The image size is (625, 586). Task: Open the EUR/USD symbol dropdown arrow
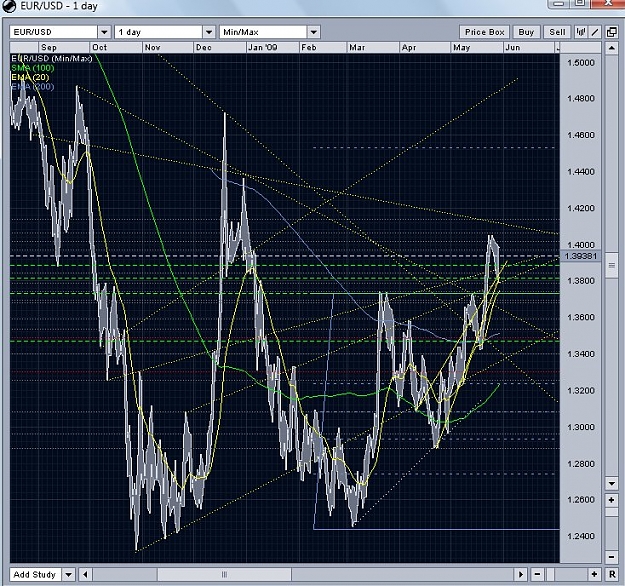(104, 32)
